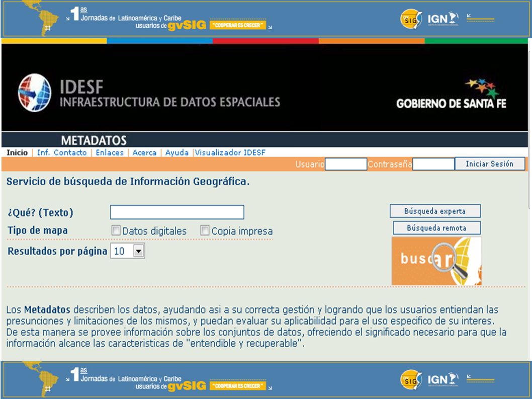Open the Resultados por página dropdown
The height and width of the screenshot is (399, 532).
[x=128, y=251]
